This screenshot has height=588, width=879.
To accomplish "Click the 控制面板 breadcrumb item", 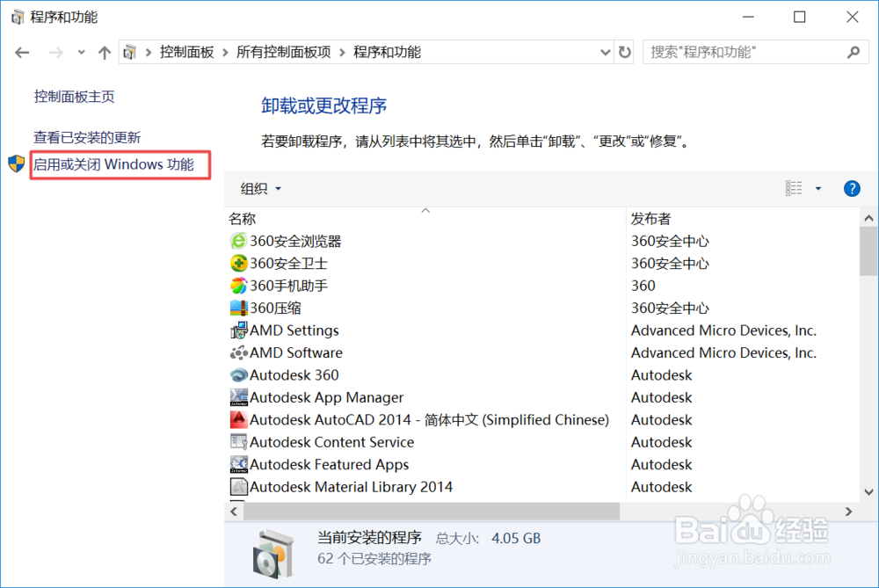I will click(x=186, y=52).
